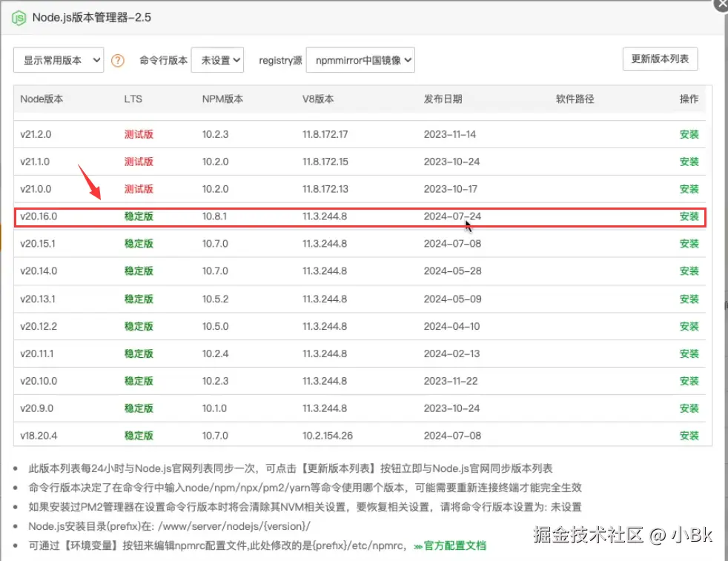Click release date 2023-11-22 cell
Screen dimensions: 728x561
pyautogui.click(x=451, y=381)
